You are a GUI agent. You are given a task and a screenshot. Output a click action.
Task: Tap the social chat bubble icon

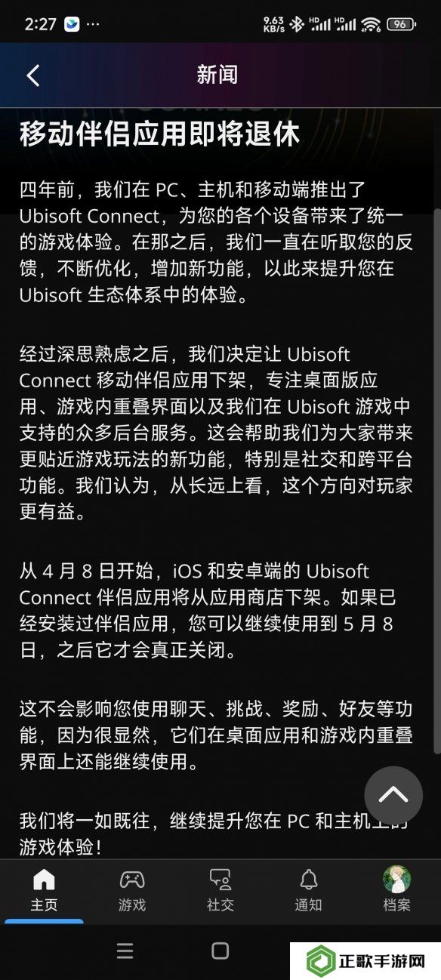pos(220,880)
